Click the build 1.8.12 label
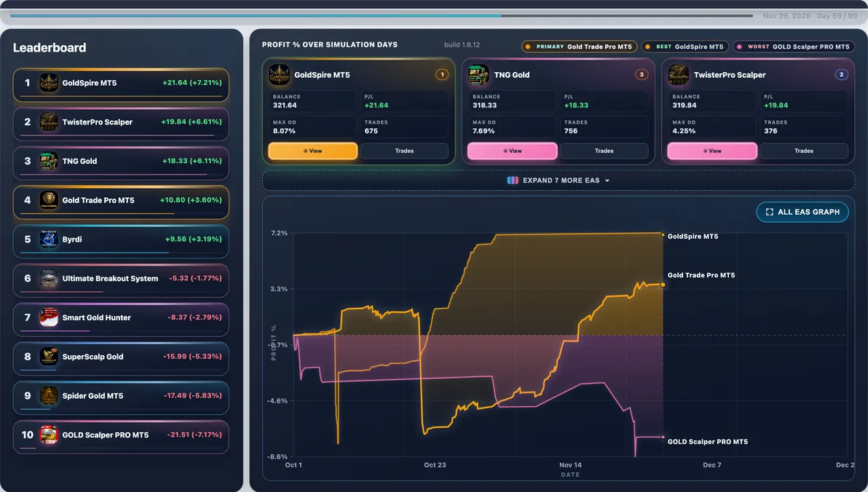This screenshot has width=868, height=492. click(462, 45)
